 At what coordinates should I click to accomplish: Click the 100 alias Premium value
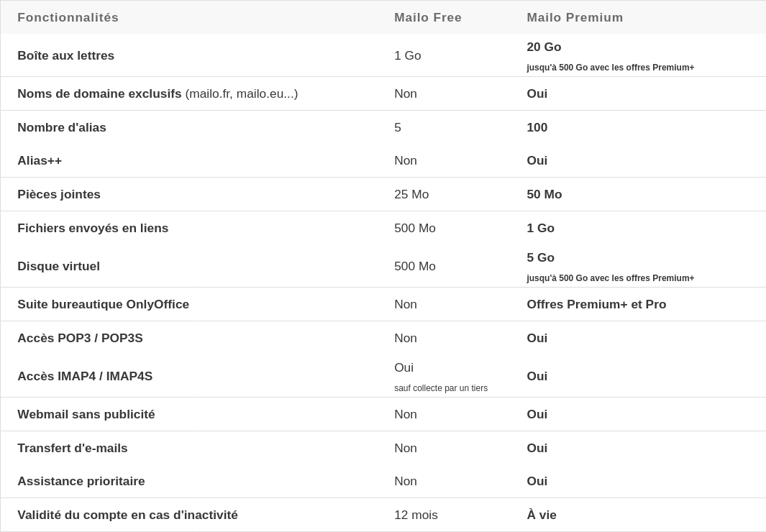(x=537, y=127)
